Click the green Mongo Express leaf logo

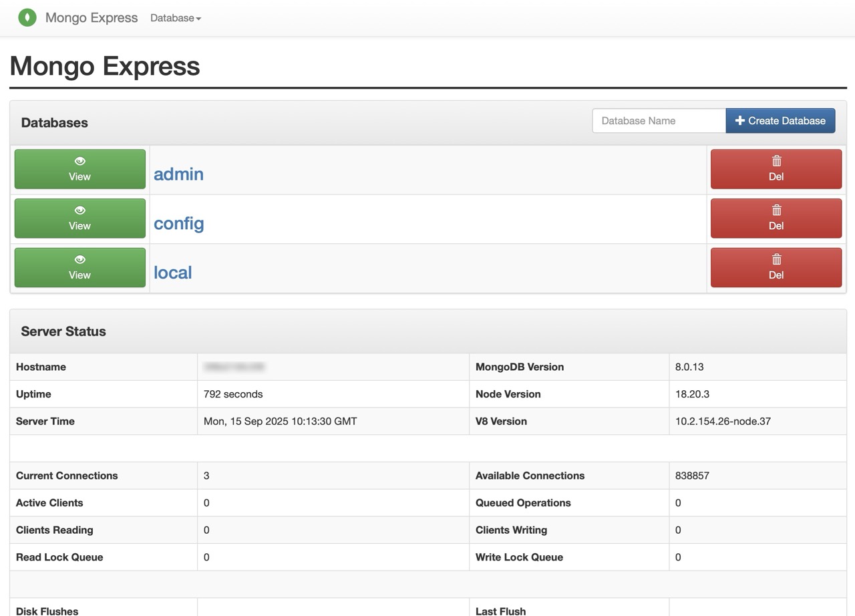(27, 18)
